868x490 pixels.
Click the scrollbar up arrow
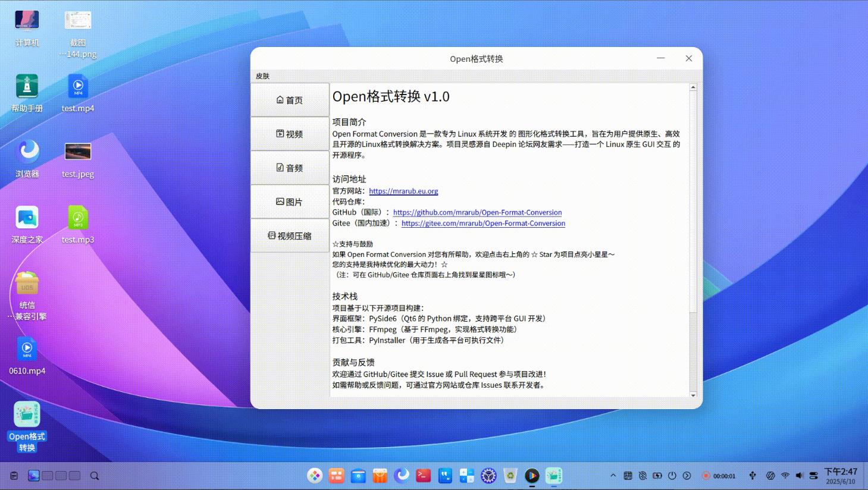click(x=693, y=87)
